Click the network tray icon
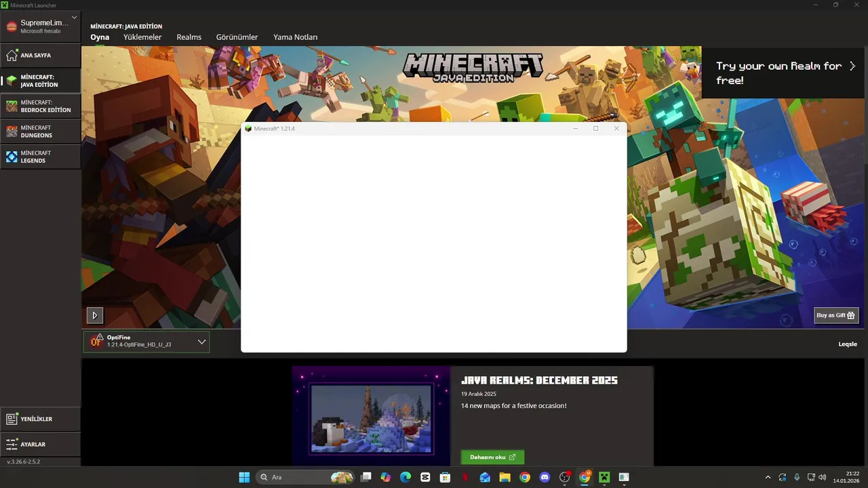 (812, 477)
